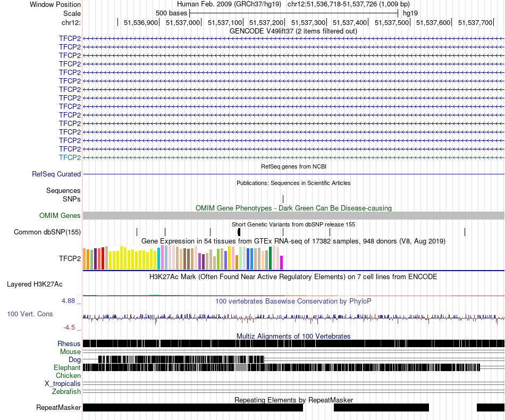Viewport: 505px width, 420px height.
Task: Click the OMIM Gene Phenotypes green title
Action: (293, 208)
